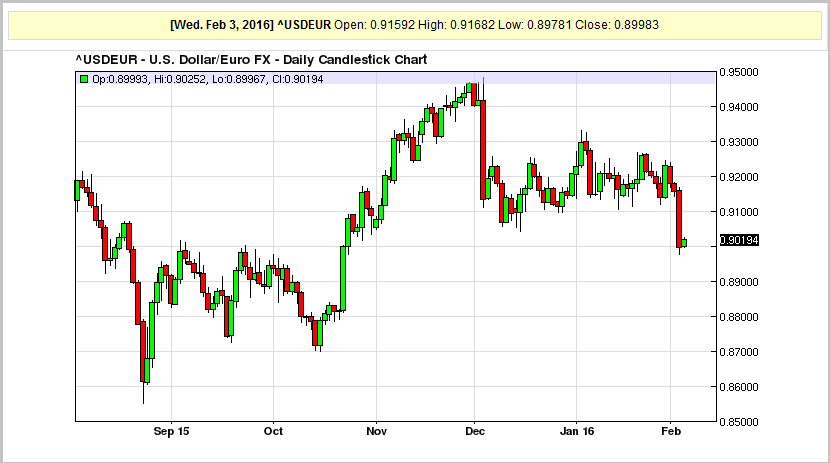Click the 'Op:0.89993' legend readout text

coord(120,79)
